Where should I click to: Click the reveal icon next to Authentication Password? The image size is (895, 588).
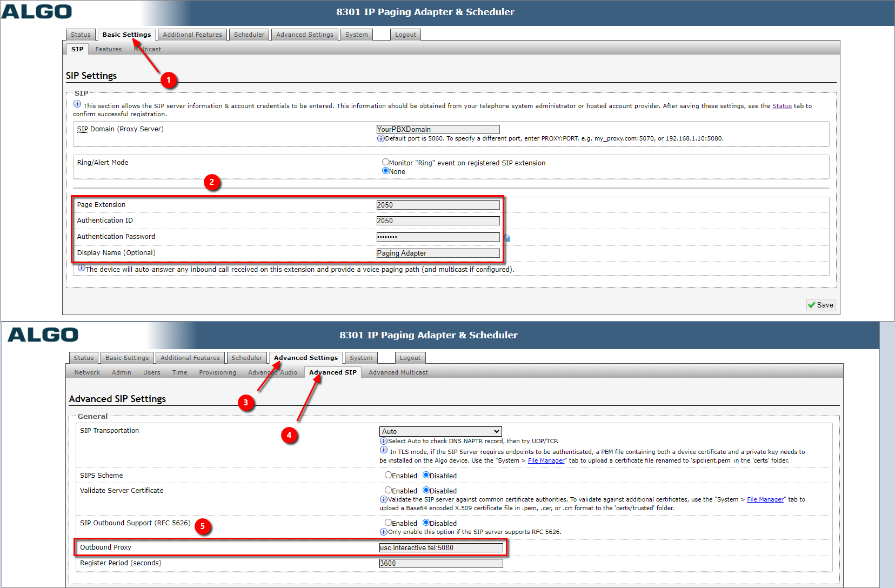click(x=507, y=238)
